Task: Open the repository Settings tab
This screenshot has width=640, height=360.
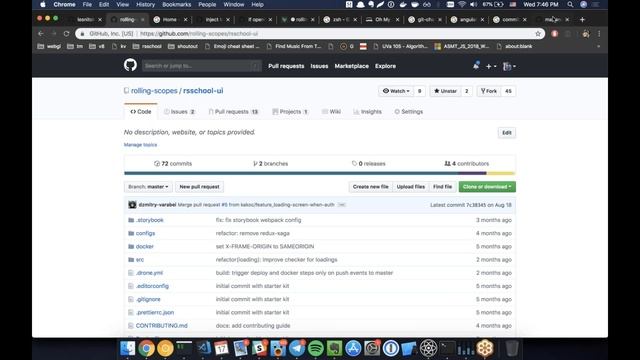Action: coord(409,111)
